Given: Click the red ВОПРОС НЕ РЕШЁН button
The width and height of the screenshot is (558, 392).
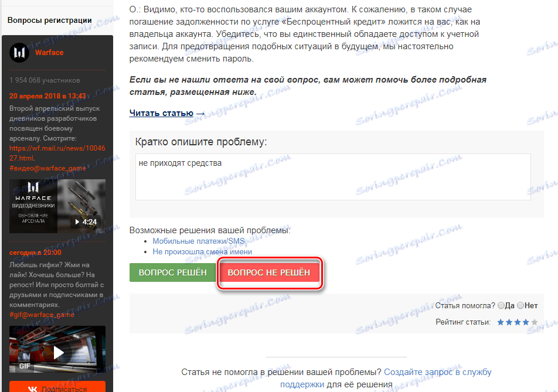Looking at the screenshot, I should (269, 272).
